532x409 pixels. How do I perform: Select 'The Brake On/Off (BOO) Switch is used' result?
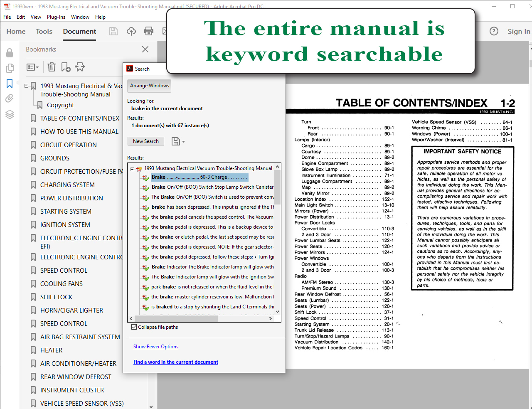(x=212, y=197)
